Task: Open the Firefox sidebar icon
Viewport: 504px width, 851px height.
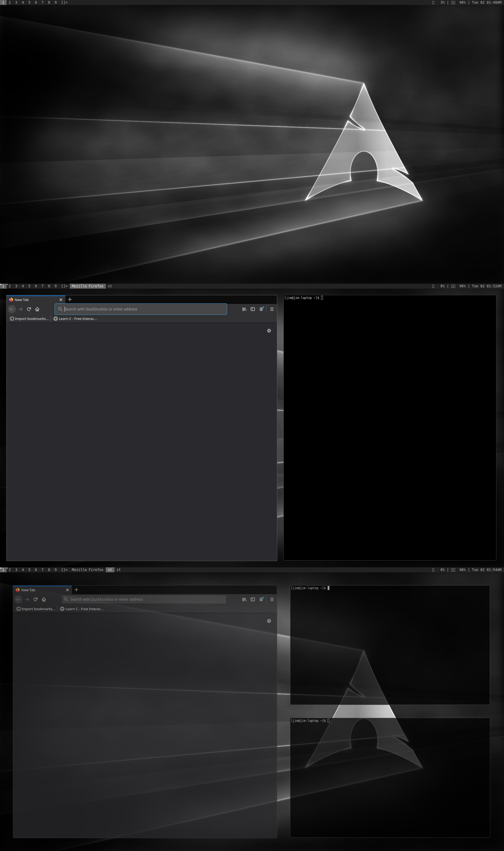Action: (x=252, y=309)
